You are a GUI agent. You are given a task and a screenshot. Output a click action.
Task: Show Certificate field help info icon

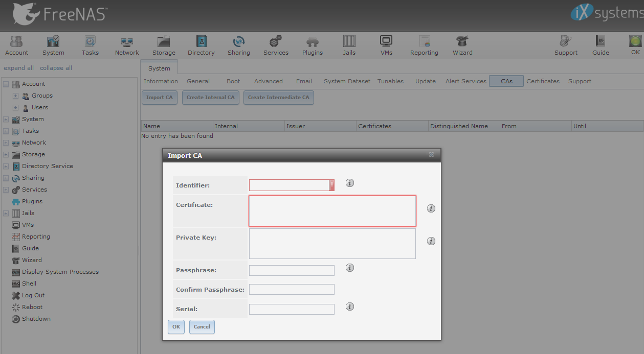(431, 208)
